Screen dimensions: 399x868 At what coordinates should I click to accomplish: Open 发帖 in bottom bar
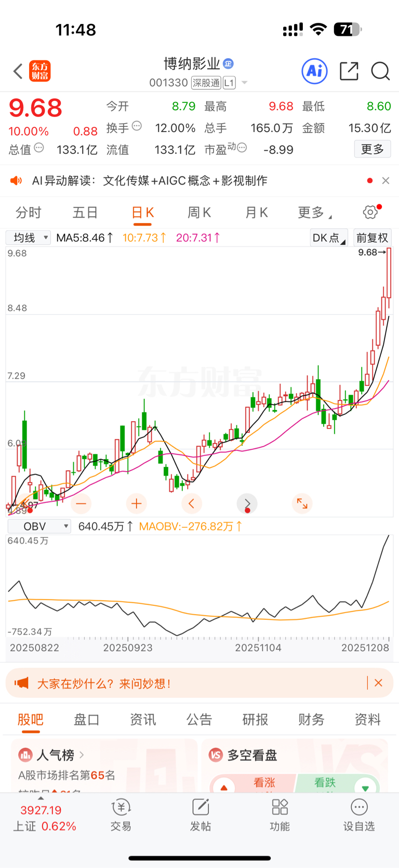[x=201, y=815]
